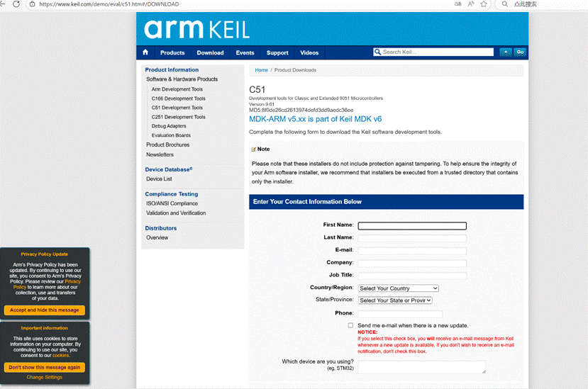Open the cookies link
Viewport: 588px width, 389px height.
60,355
